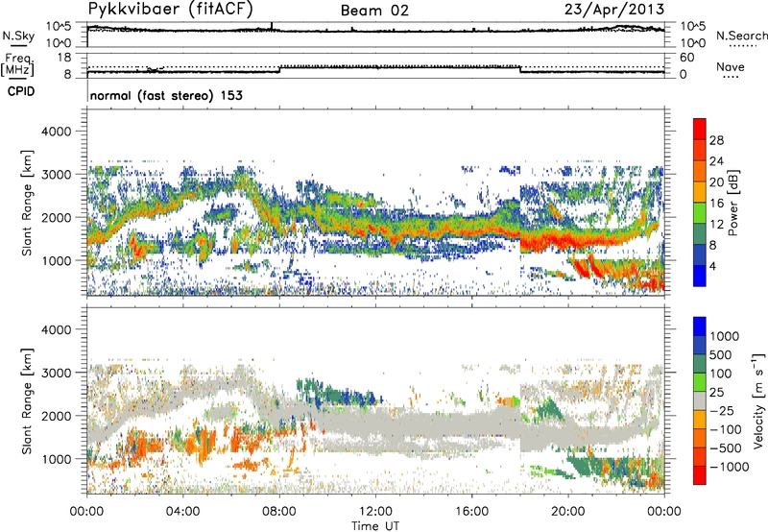Click the blue-green positive velocity patch near 10:00
The width and height of the screenshot is (768, 532).
(x=338, y=393)
